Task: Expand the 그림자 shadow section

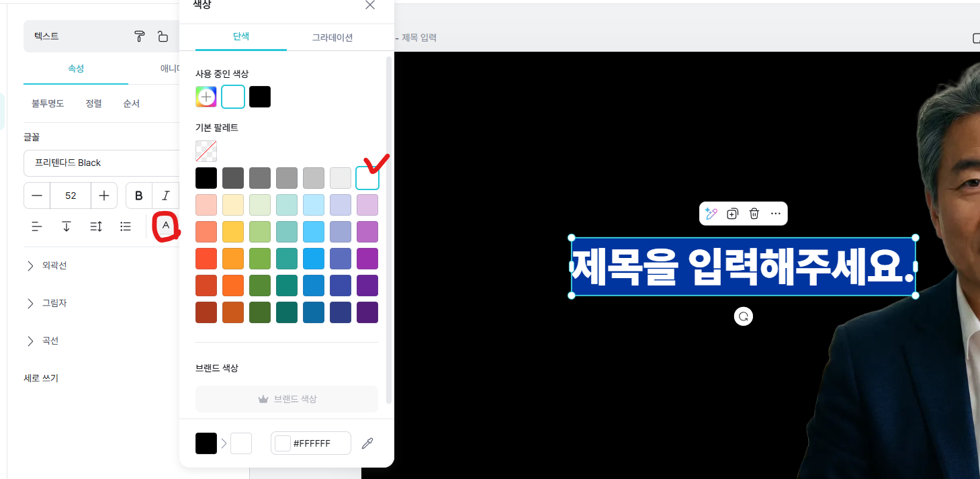Action: [53, 303]
